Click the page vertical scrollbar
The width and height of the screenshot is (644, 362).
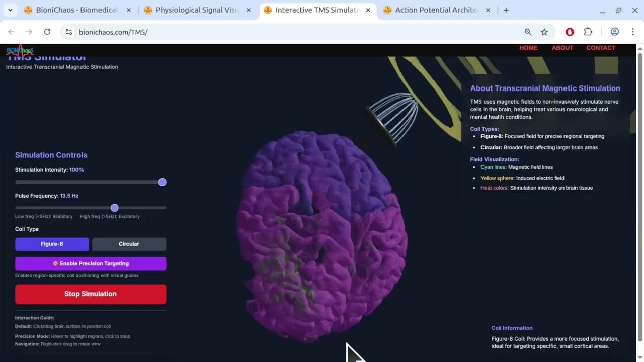coord(640,196)
